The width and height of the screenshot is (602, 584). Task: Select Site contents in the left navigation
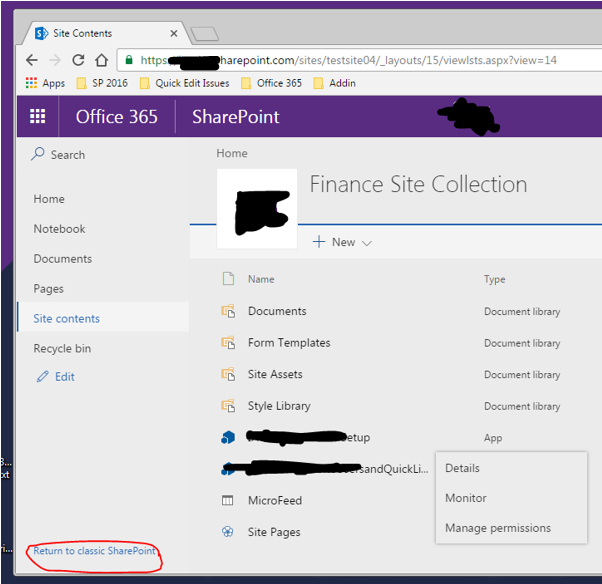(103, 319)
